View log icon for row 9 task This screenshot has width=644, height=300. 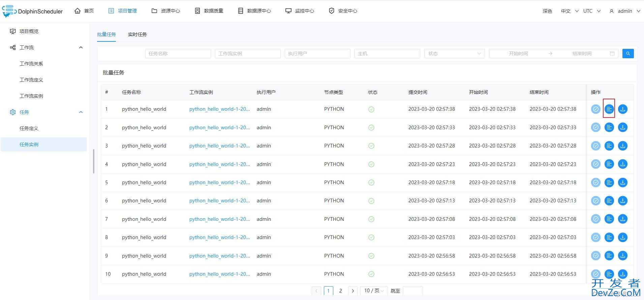(x=609, y=256)
